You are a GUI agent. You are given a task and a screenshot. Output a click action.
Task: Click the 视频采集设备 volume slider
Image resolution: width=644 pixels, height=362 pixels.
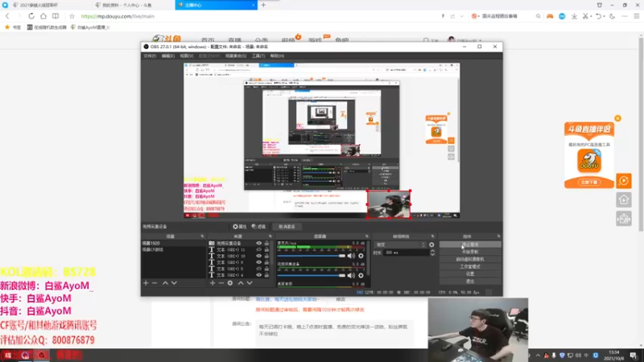coord(312,275)
